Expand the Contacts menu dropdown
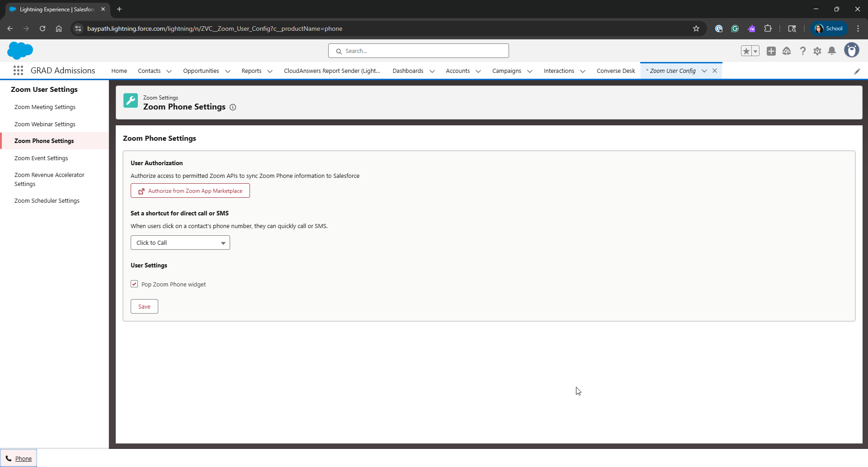Image resolution: width=868 pixels, height=467 pixels. (x=169, y=71)
